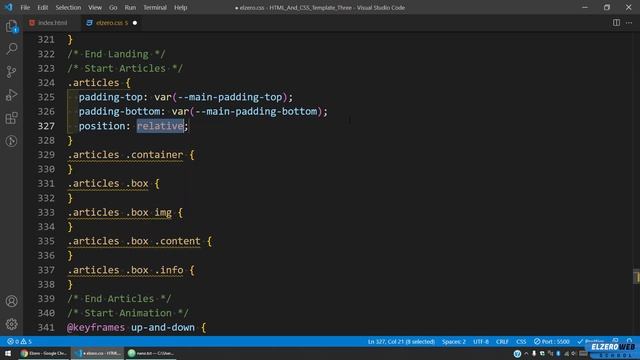This screenshot has height=360, width=640.
Task: Click padding-bottom property on line 326
Action: [119, 111]
